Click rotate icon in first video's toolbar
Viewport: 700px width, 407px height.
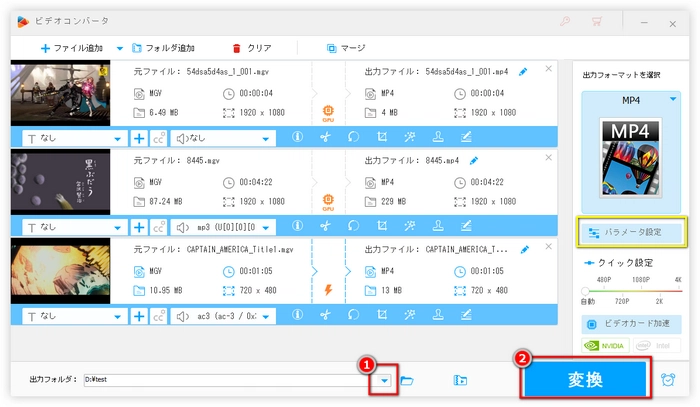click(x=353, y=138)
